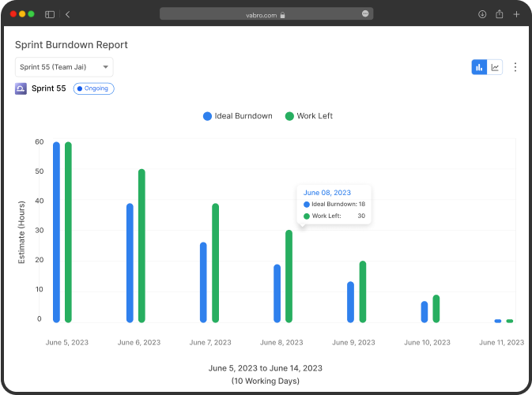Click the June 6 blue Ideal Burndown bar
532x395 pixels.
(130, 263)
